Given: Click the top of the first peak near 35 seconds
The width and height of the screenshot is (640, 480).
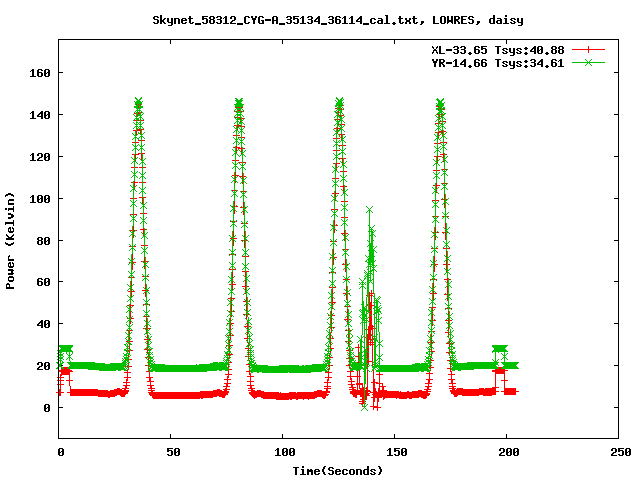Looking at the screenshot, I should [x=138, y=102].
